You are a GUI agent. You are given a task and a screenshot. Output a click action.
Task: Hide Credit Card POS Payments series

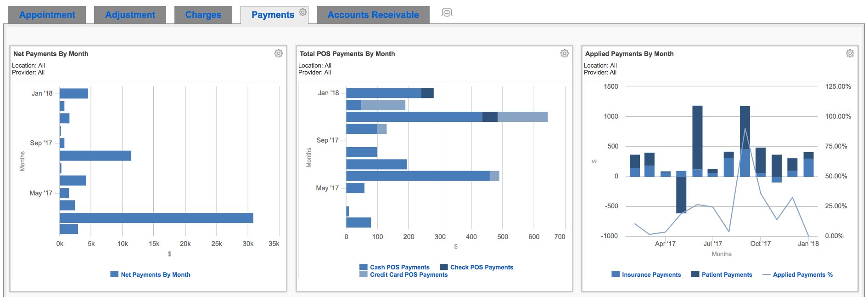pos(409,274)
